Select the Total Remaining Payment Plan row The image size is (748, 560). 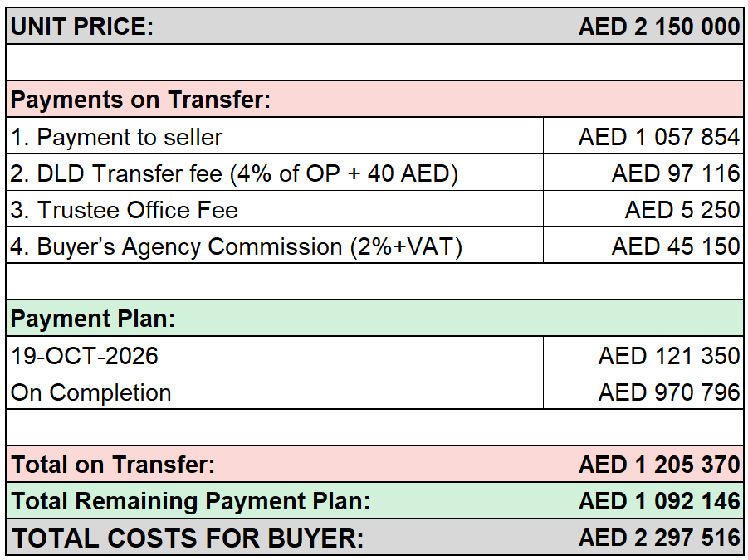tap(374, 500)
